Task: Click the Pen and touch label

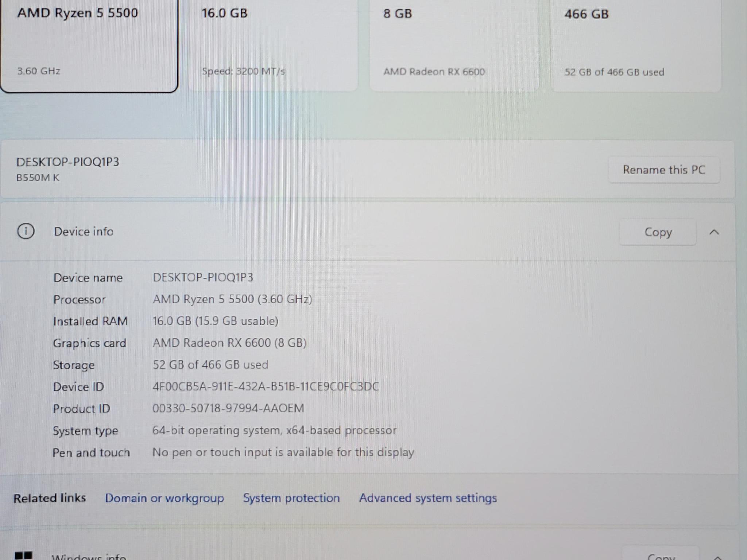Action: [x=91, y=452]
